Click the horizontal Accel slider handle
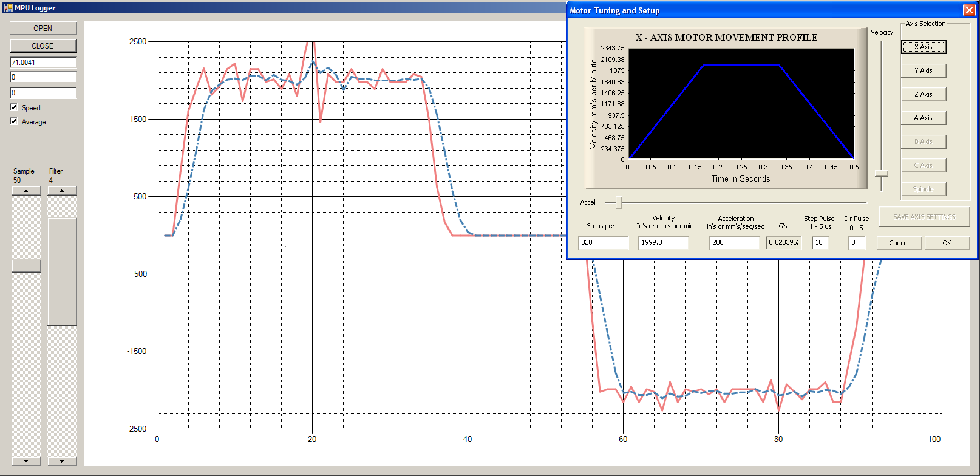 pos(619,202)
